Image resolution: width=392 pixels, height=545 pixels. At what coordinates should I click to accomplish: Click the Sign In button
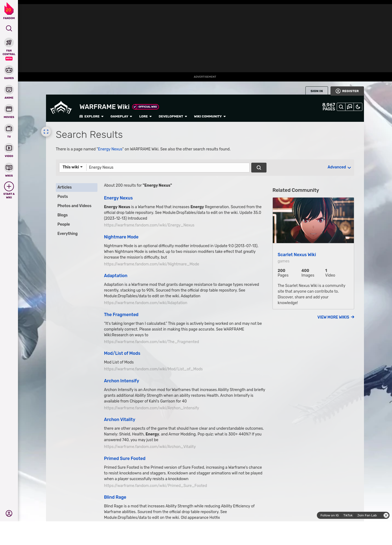pyautogui.click(x=317, y=91)
